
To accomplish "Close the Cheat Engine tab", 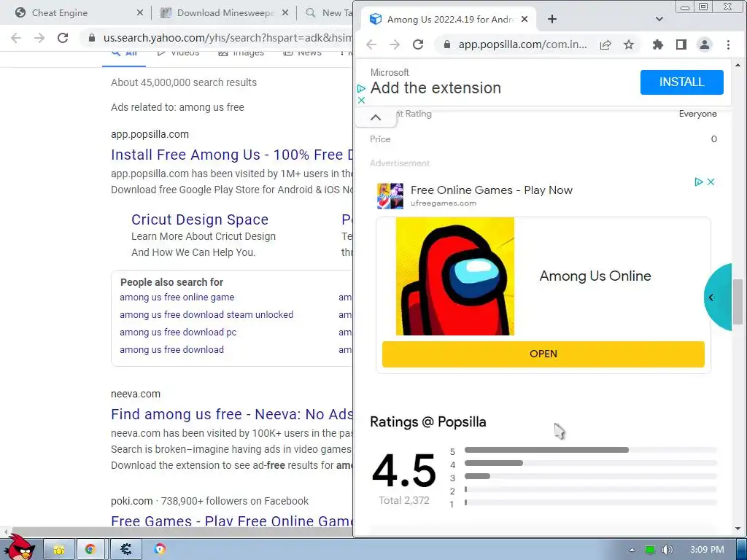I will pyautogui.click(x=139, y=13).
